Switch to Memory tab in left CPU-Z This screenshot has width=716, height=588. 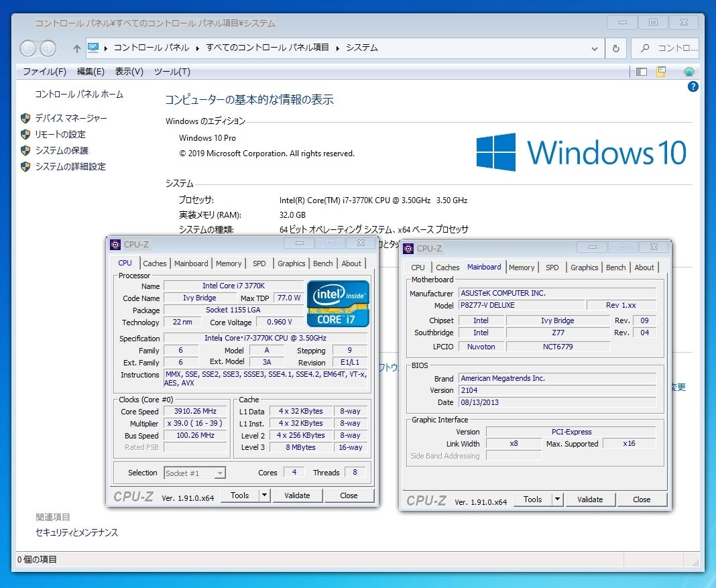point(229,263)
